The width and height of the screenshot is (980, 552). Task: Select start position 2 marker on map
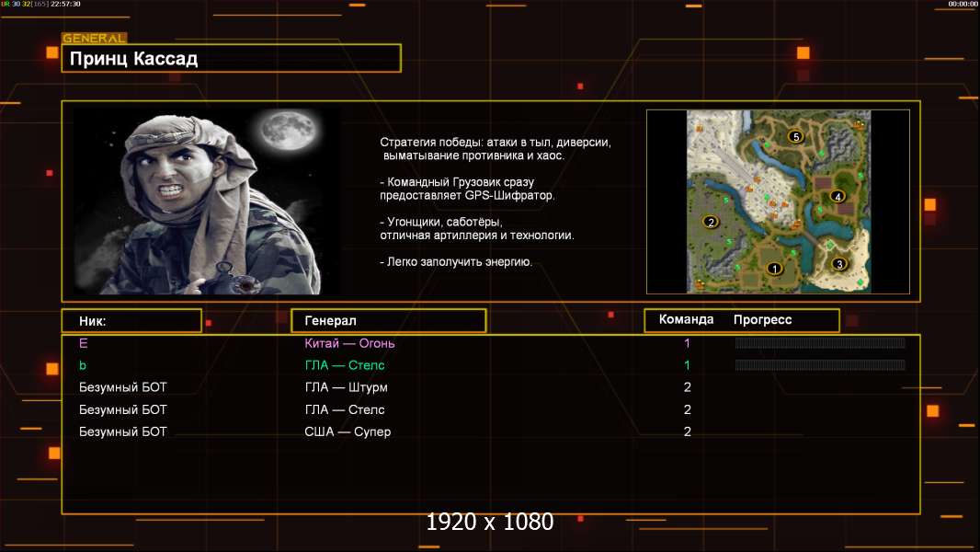pyautogui.click(x=710, y=222)
